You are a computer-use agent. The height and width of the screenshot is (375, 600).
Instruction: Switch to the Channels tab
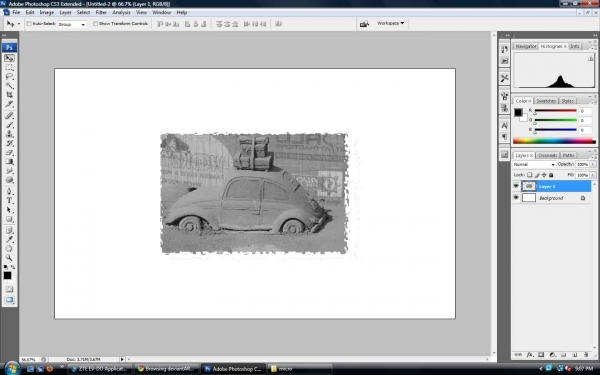(x=547, y=155)
